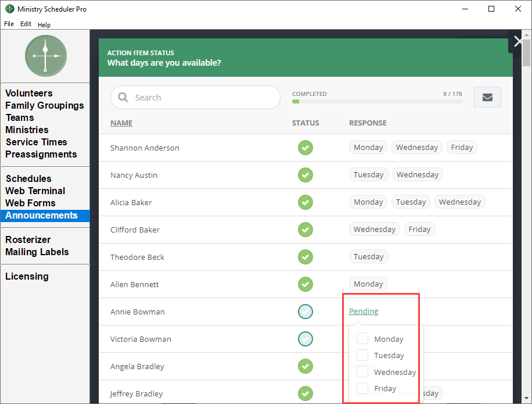The height and width of the screenshot is (404, 532).
Task: Select Teams in the sidebar
Action: point(20,118)
